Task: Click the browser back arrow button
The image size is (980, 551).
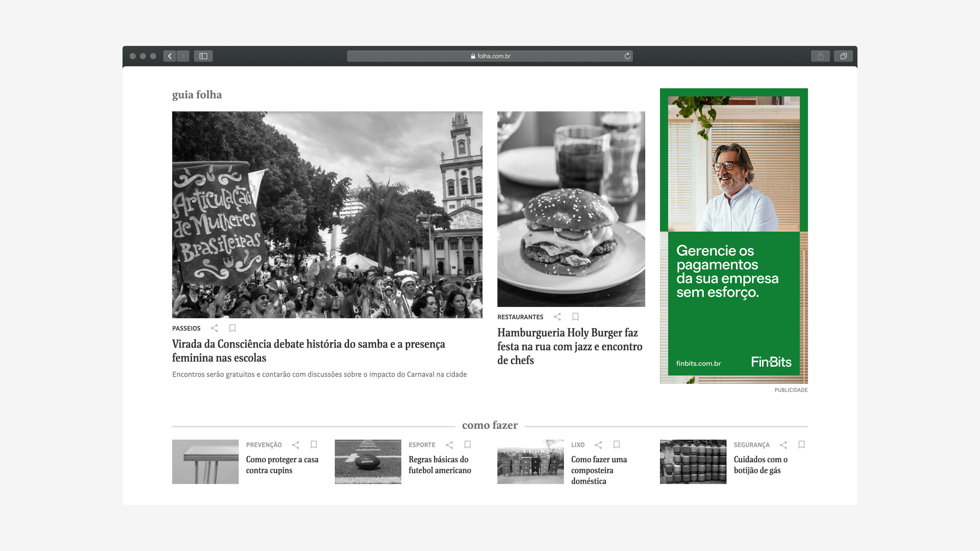Action: (x=170, y=56)
